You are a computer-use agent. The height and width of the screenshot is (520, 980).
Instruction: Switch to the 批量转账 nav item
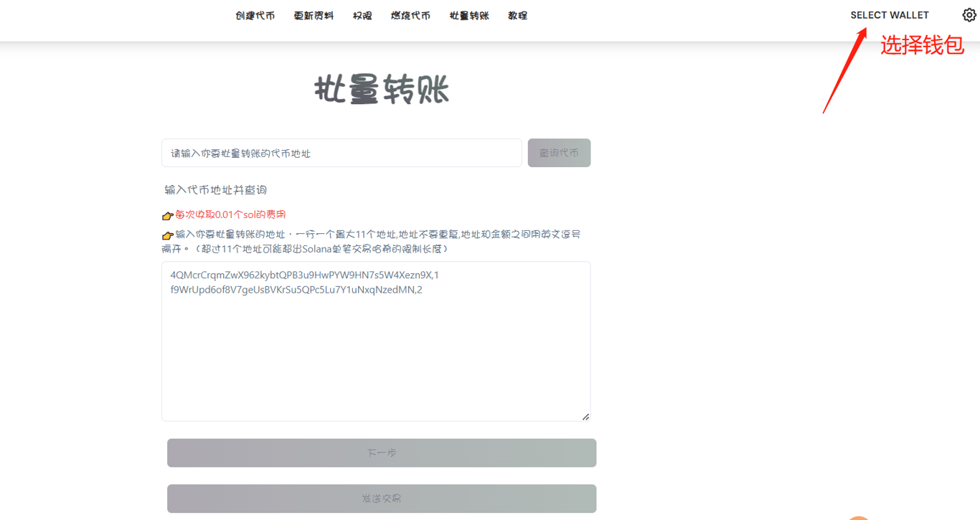coord(469,15)
